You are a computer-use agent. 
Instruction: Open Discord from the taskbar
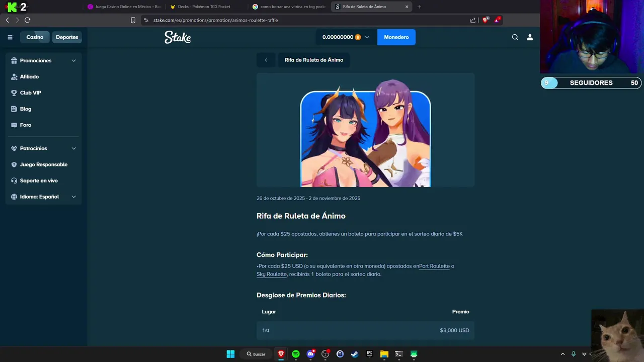click(x=310, y=354)
